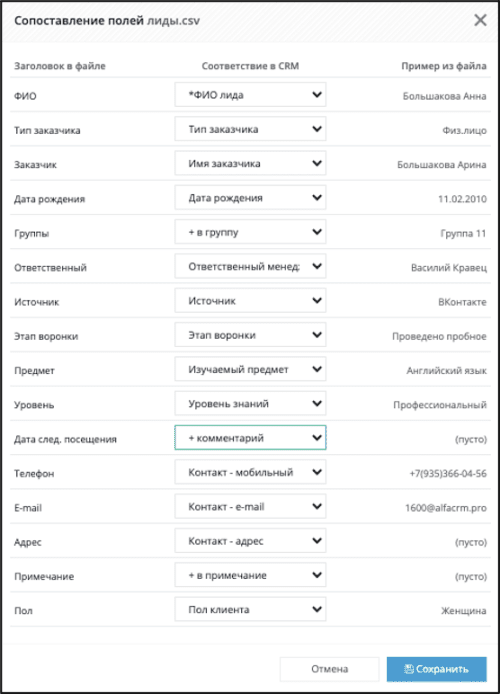Image resolution: width=500 pixels, height=694 pixels.
Task: Select the Этап воронки combo box
Action: [250, 335]
